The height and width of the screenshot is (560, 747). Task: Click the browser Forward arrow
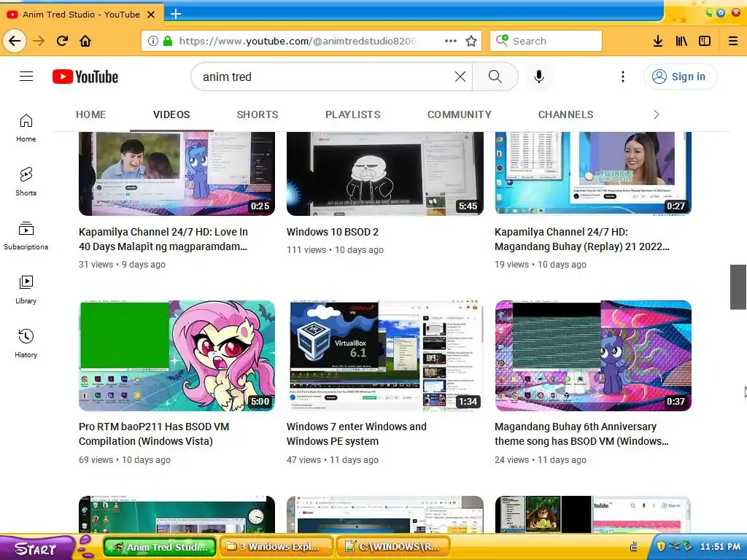(x=39, y=41)
